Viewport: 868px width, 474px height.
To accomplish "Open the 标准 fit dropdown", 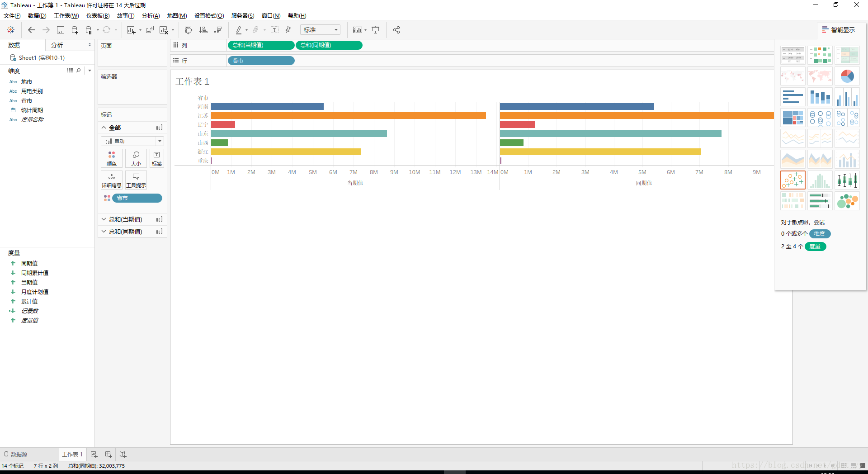I will [x=320, y=30].
